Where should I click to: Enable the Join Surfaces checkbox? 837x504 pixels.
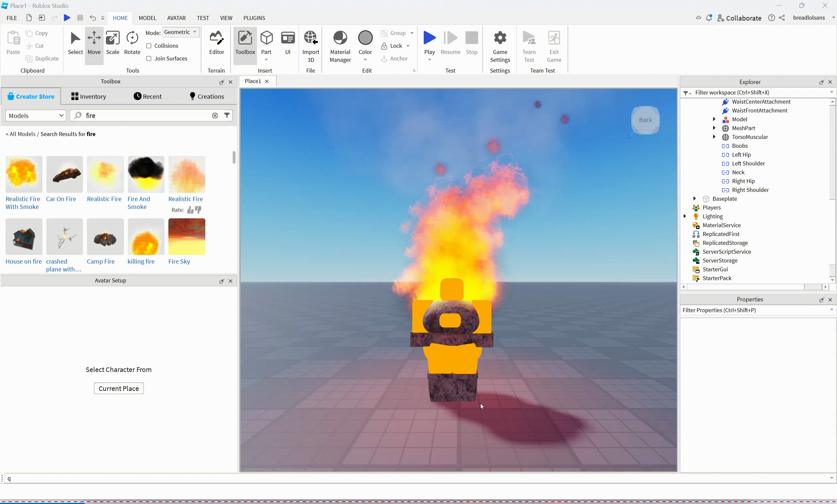point(149,59)
